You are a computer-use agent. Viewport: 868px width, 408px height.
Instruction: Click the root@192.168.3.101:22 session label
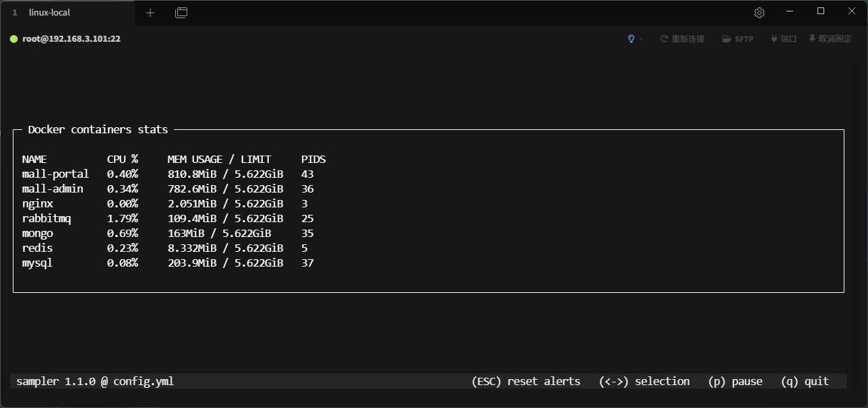coord(71,39)
